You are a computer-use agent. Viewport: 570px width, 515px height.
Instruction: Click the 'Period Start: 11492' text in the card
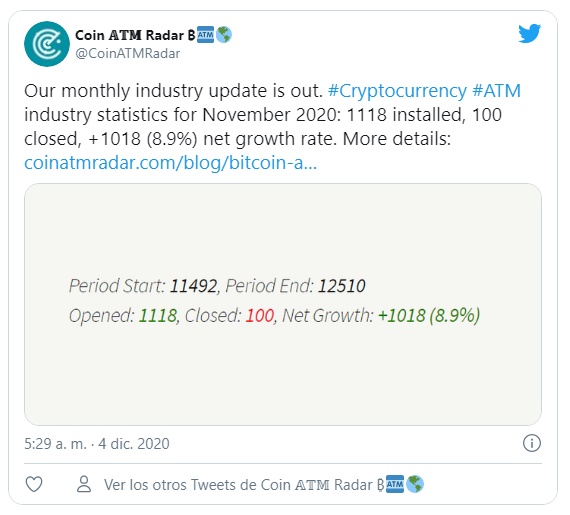tap(143, 286)
